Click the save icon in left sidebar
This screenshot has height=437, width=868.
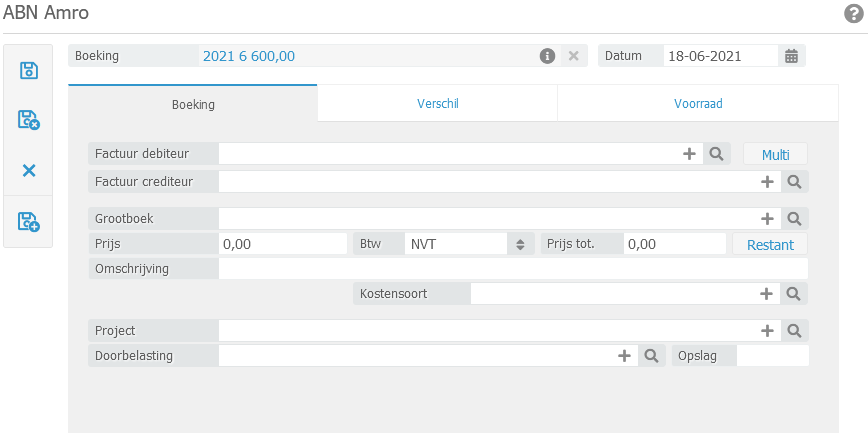29,70
